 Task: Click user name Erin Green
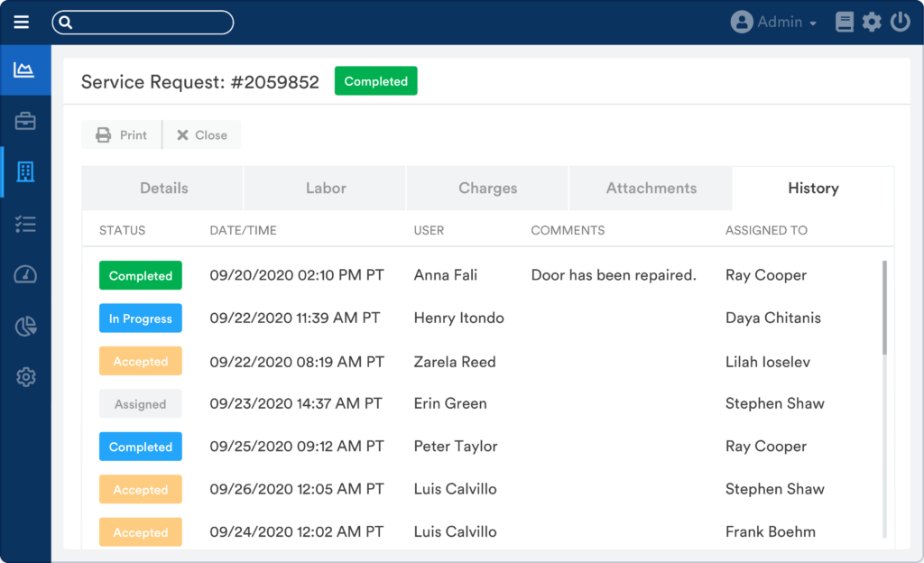click(x=450, y=403)
